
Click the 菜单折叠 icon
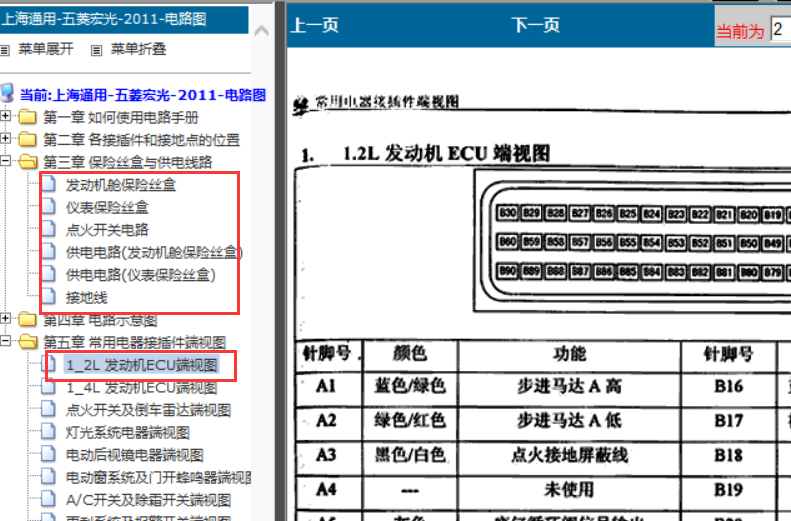tap(96, 50)
